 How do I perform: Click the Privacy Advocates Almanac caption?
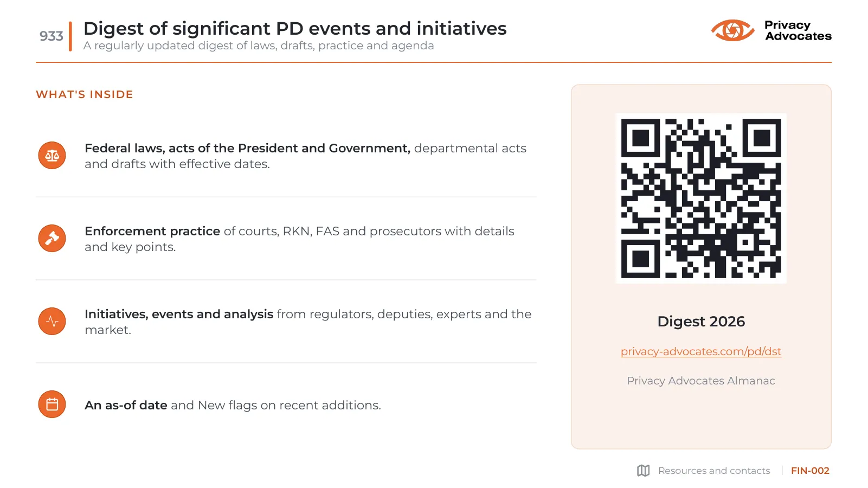pyautogui.click(x=701, y=381)
